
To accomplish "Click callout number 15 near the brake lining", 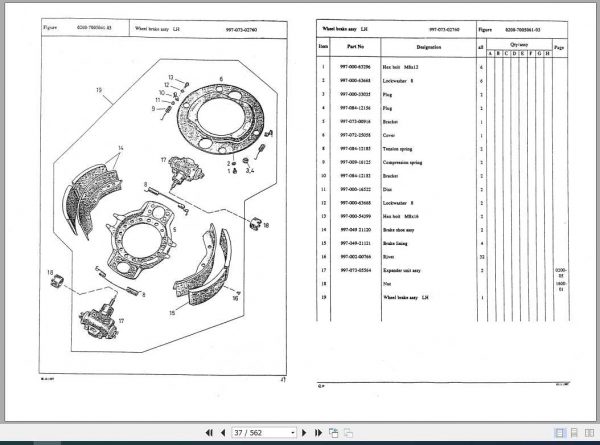I will 172,313.
